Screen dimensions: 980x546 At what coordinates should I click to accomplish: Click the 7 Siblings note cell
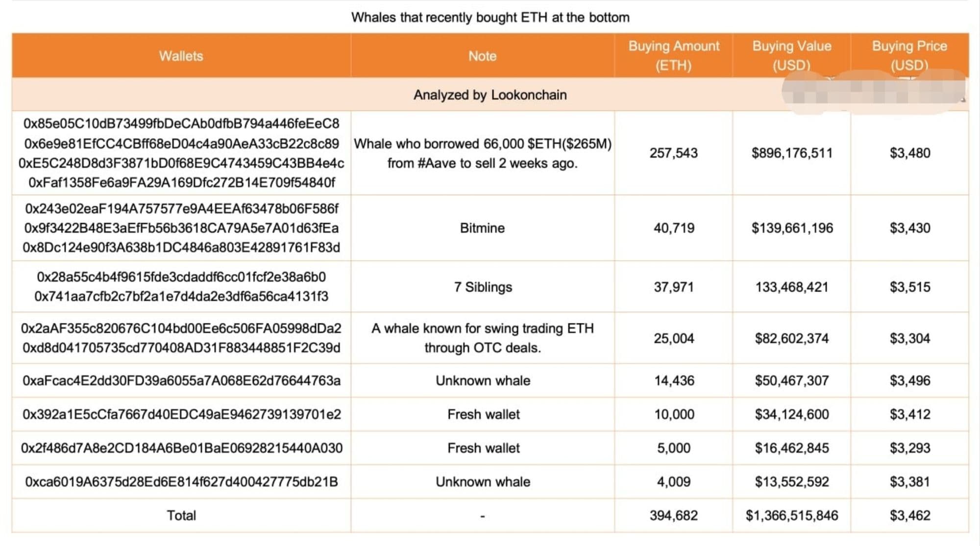[x=483, y=287]
